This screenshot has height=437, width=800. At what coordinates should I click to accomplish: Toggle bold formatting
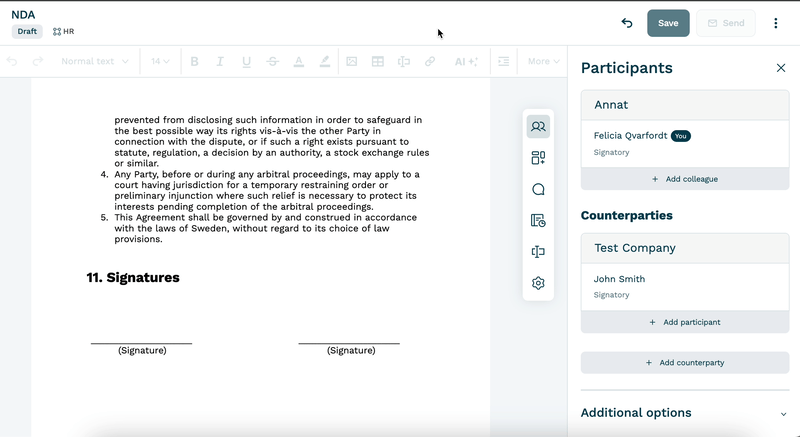click(194, 61)
